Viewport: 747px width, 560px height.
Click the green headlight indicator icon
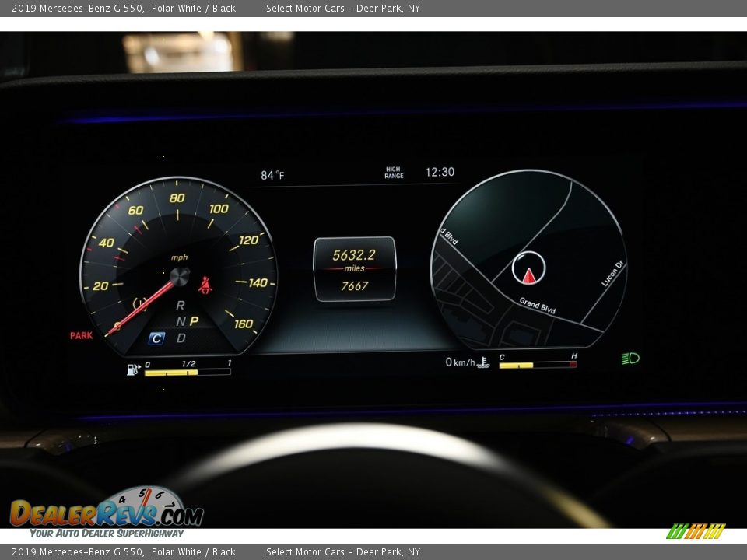pos(630,358)
